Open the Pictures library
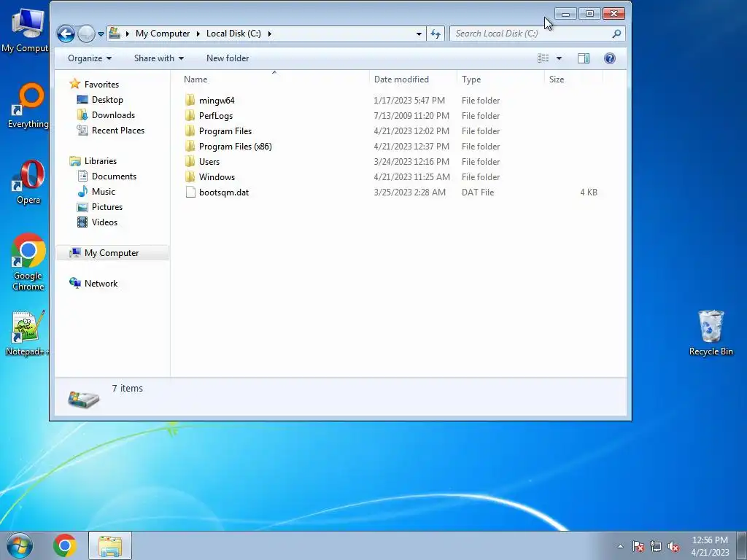The height and width of the screenshot is (560, 747). pyautogui.click(x=107, y=206)
